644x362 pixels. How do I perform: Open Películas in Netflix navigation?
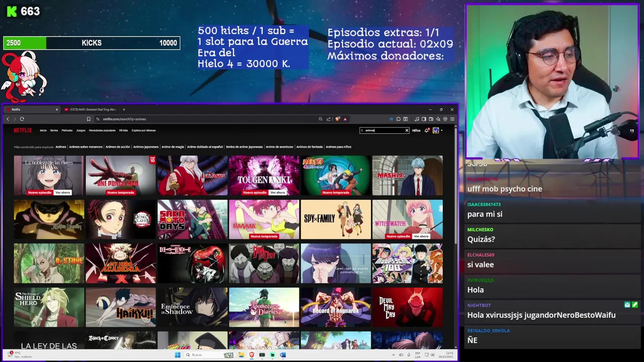[67, 130]
